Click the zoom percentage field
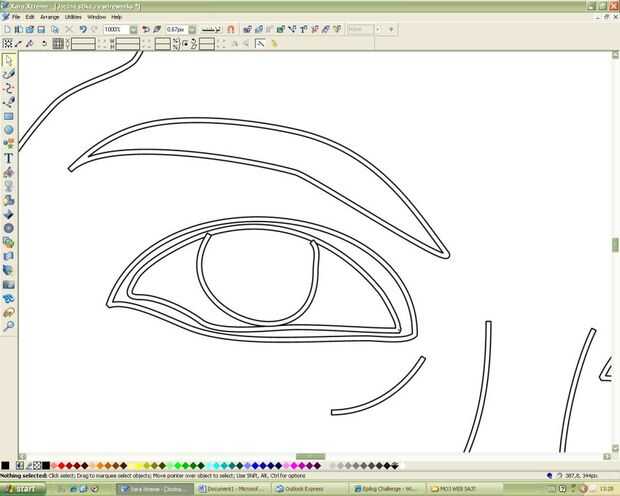 116,30
